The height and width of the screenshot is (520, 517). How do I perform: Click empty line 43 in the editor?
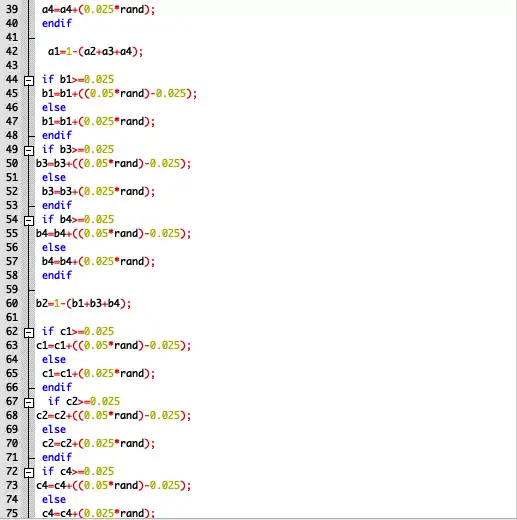point(267,65)
